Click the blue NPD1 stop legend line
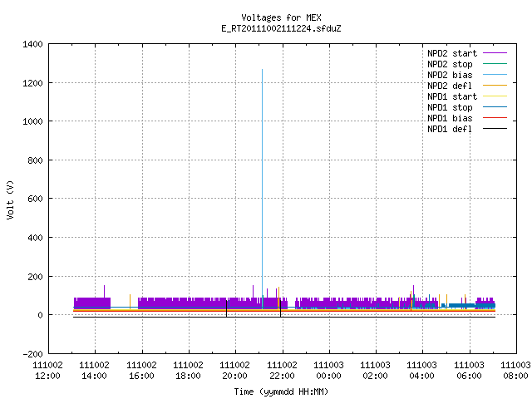This screenshot has height=399, width=532. 495,107
